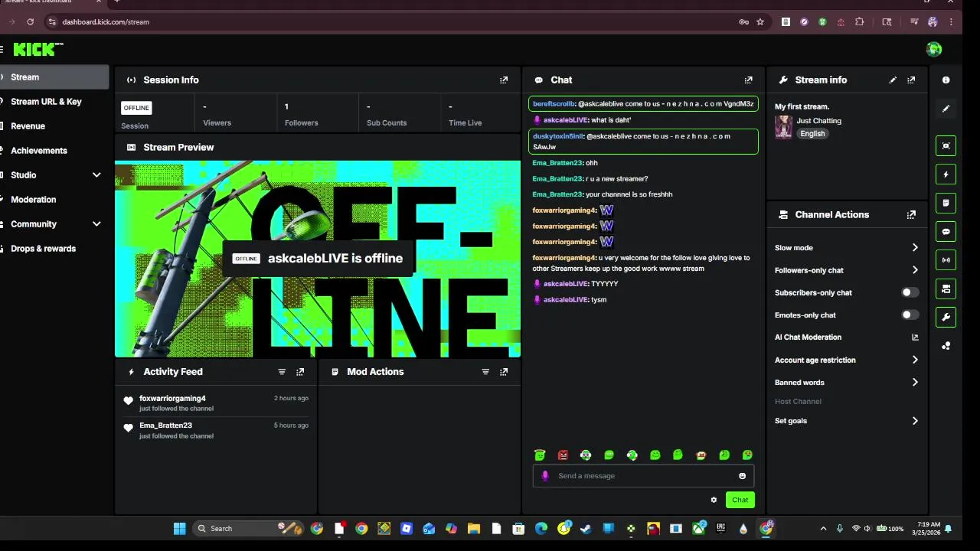
Task: Click foxwarriorgaming4 in Activity Feed
Action: pyautogui.click(x=172, y=399)
